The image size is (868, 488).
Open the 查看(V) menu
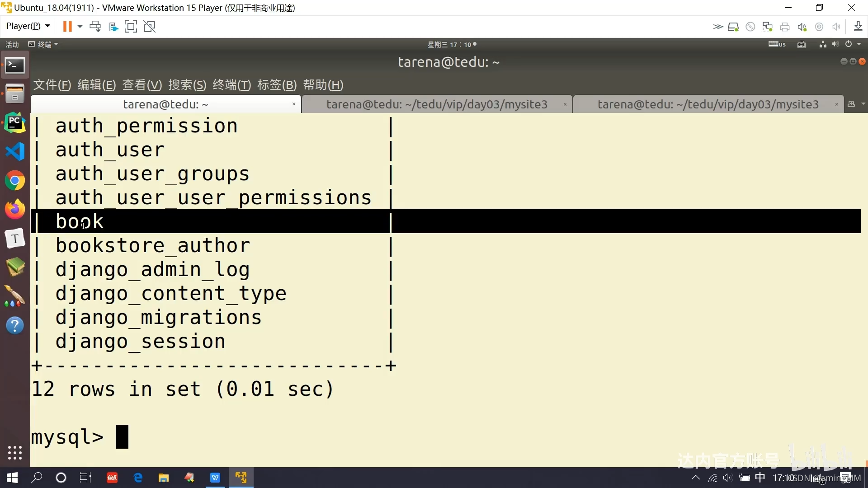coord(142,85)
